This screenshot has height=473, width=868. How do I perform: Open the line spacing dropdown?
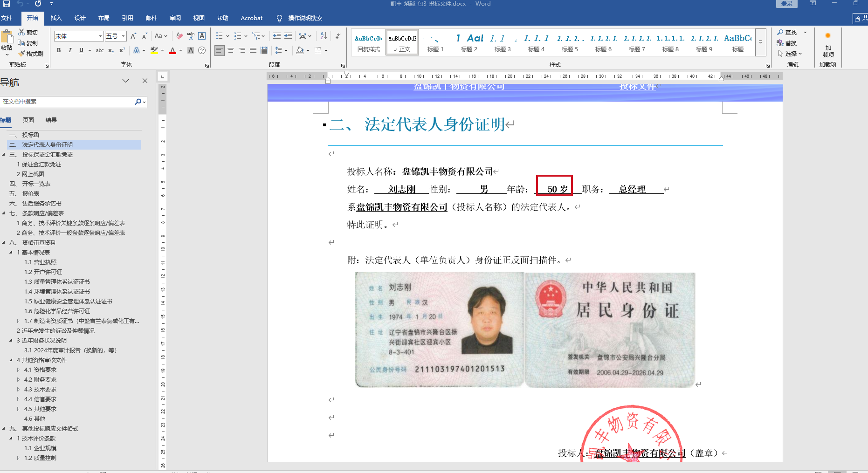click(x=281, y=50)
